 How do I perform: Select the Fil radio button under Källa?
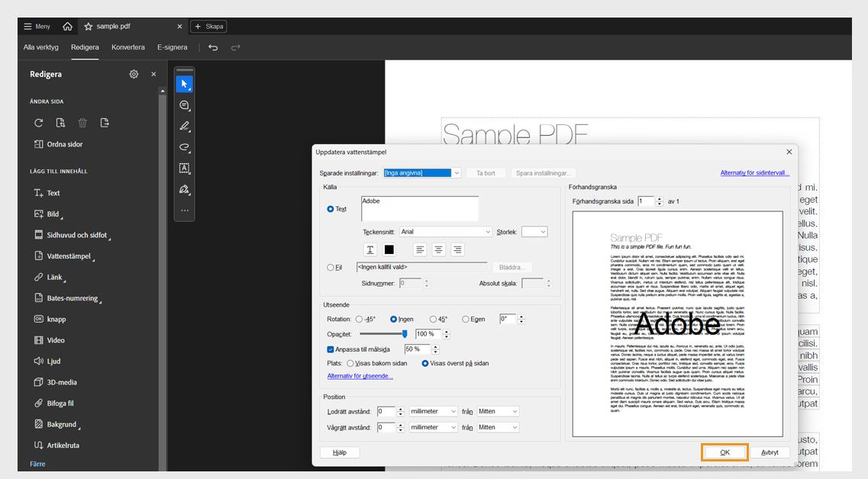point(329,267)
